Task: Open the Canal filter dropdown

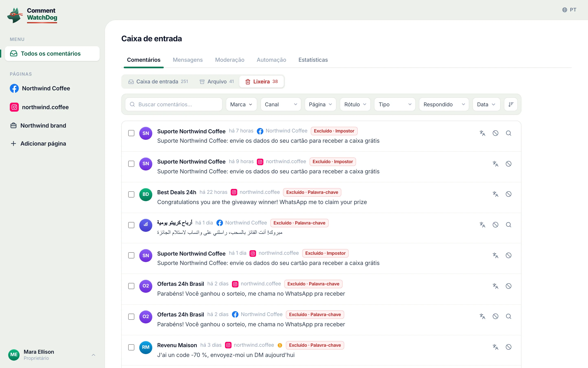Action: [x=281, y=104]
